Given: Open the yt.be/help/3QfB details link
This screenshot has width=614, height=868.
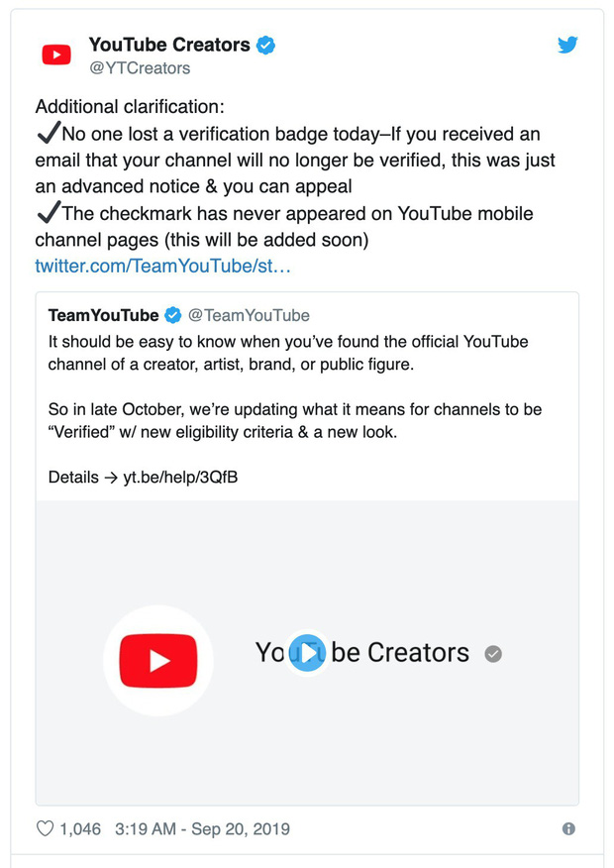Looking at the screenshot, I should (x=180, y=478).
